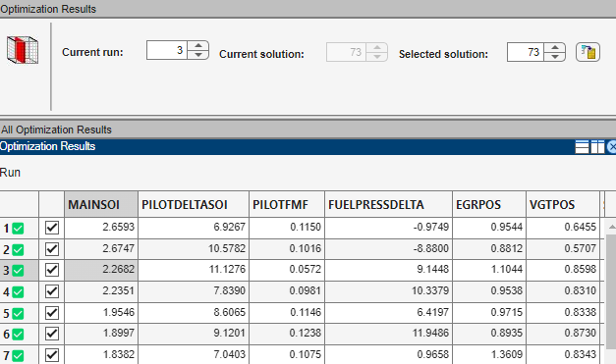
Task: Select PILOTDELTASOI cell 8.6065
Action: point(194,313)
